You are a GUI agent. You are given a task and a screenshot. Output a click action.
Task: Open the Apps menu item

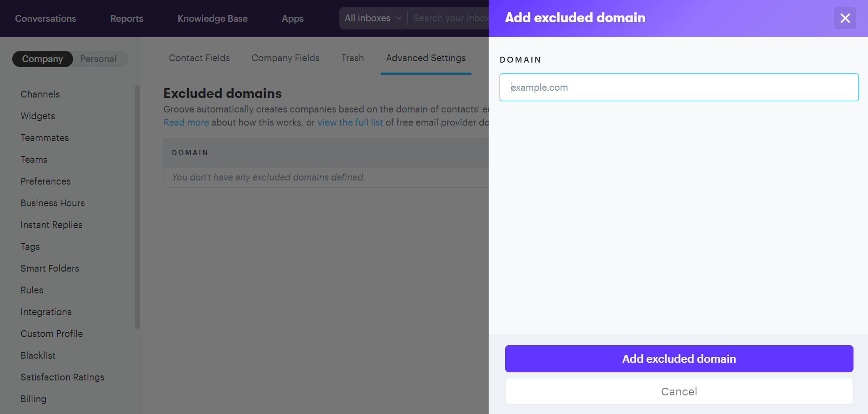pos(293,19)
